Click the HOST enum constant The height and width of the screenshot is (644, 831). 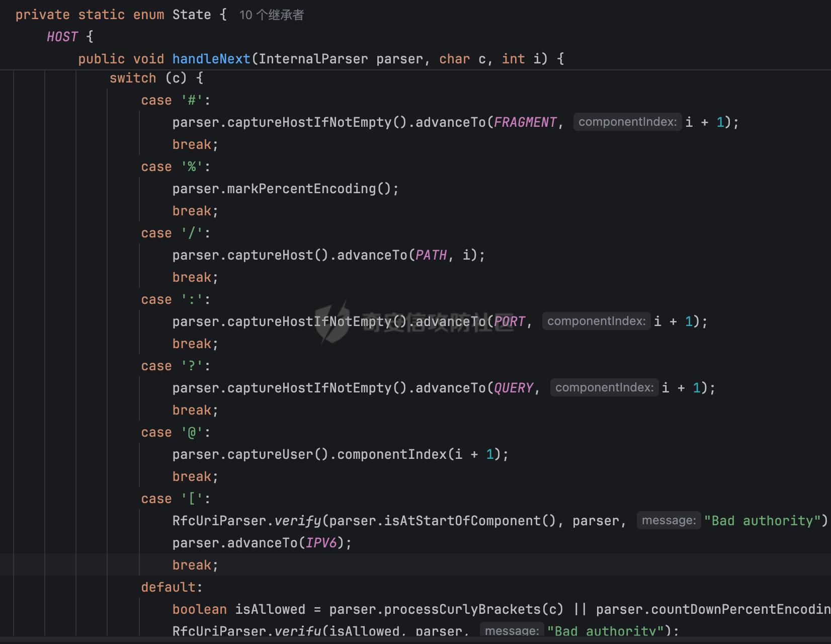(x=62, y=37)
